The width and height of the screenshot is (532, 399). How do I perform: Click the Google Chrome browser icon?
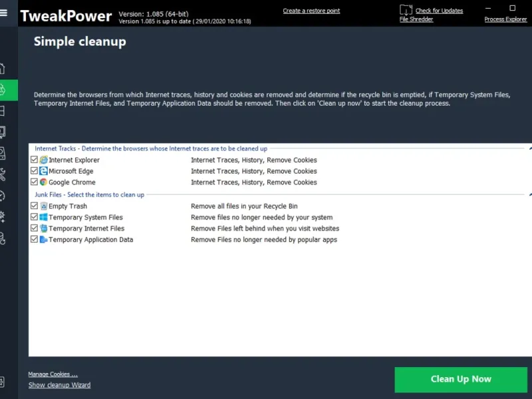[43, 182]
